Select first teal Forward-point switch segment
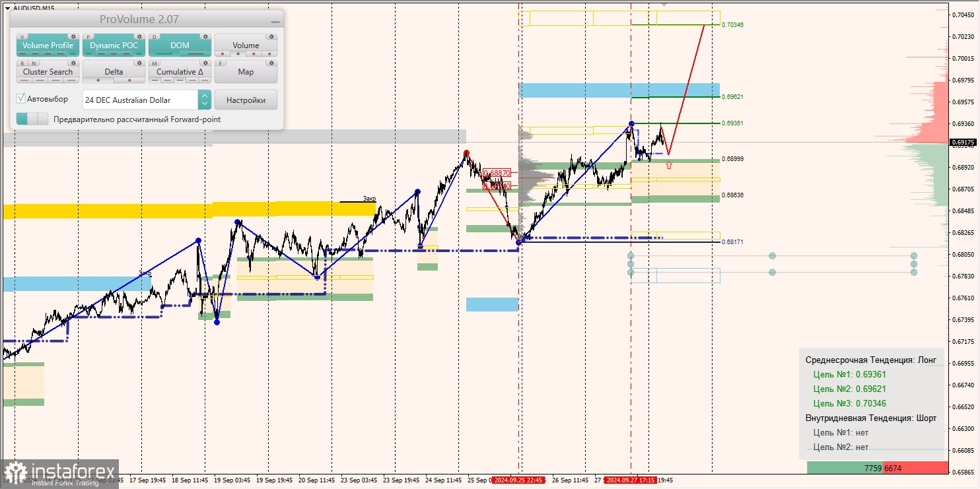This screenshot has width=980, height=489. tap(22, 119)
